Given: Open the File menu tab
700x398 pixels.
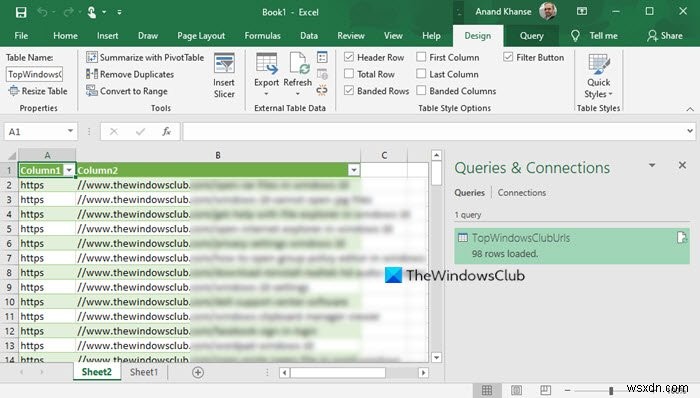Looking at the screenshot, I should pos(21,36).
